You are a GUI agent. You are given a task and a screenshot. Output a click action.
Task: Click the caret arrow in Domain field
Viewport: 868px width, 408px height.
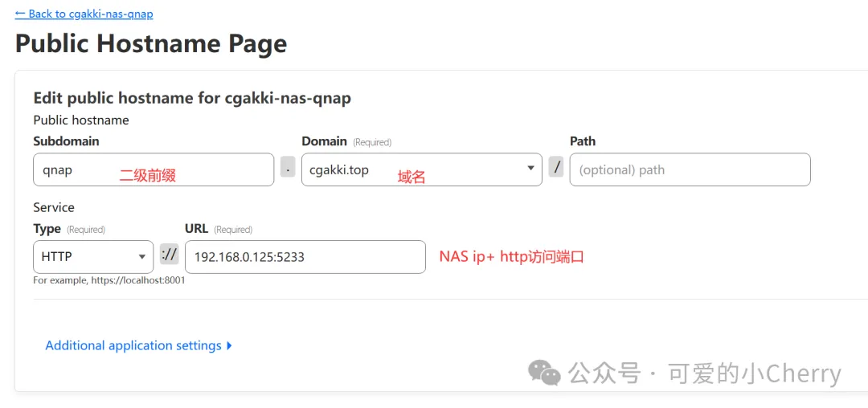coord(531,168)
